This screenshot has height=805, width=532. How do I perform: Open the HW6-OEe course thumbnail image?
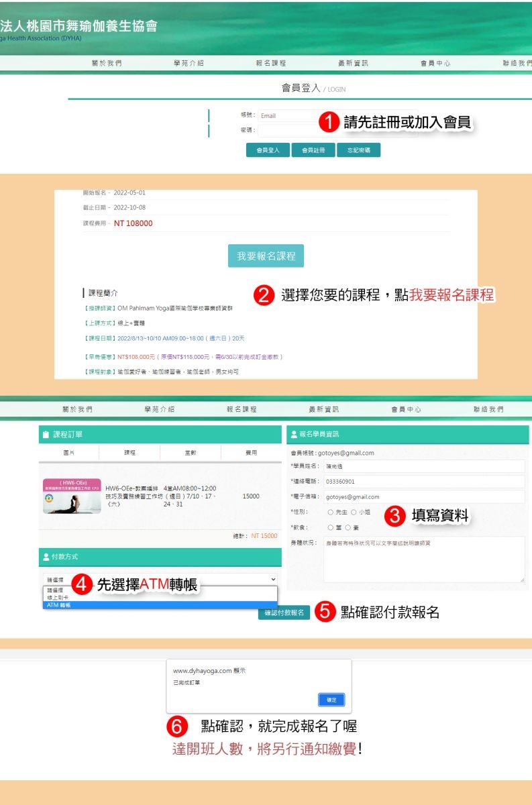(72, 496)
